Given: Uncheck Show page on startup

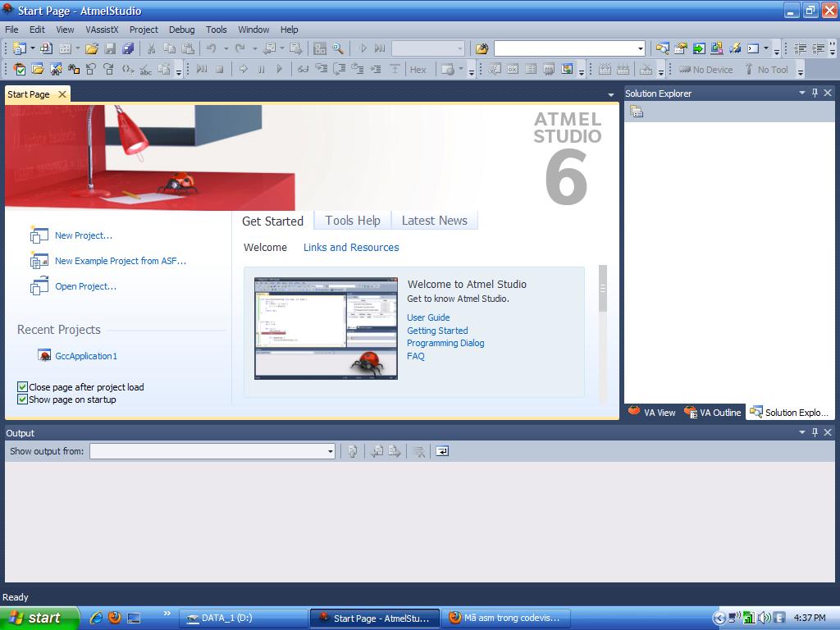Looking at the screenshot, I should pyautogui.click(x=22, y=399).
